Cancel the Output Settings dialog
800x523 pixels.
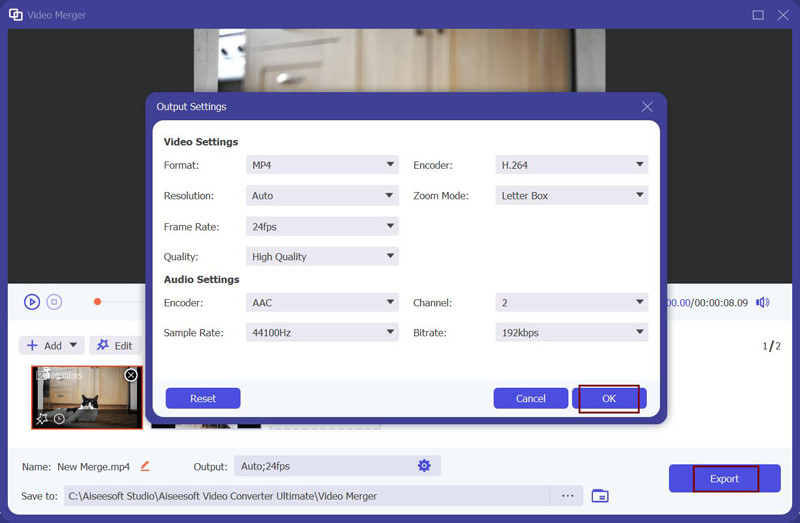[531, 399]
